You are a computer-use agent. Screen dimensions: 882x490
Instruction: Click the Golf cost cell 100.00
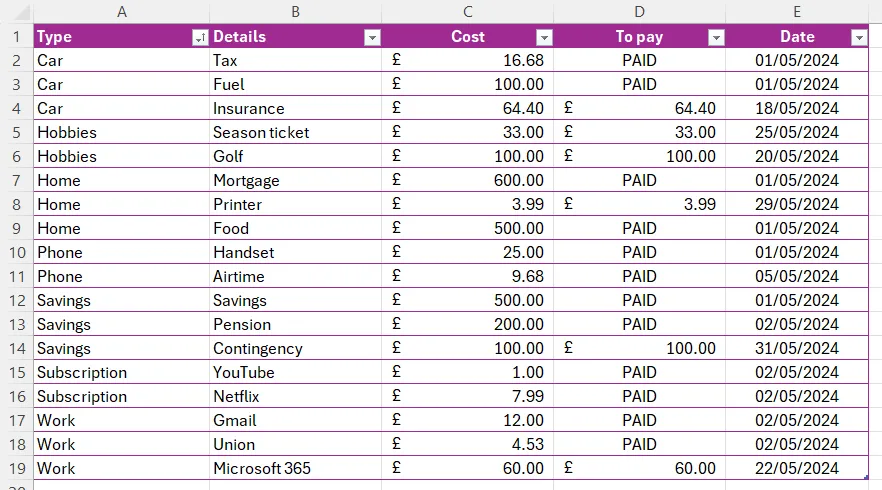click(x=467, y=156)
